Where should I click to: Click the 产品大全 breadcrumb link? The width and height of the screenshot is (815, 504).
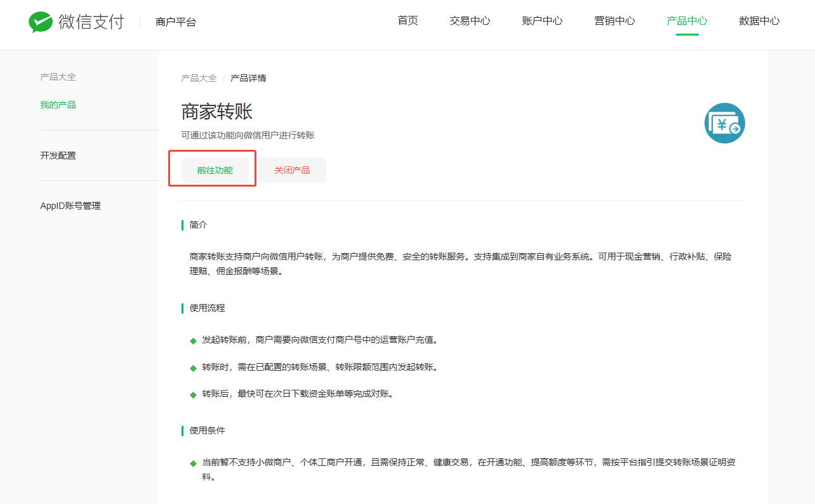pos(199,78)
